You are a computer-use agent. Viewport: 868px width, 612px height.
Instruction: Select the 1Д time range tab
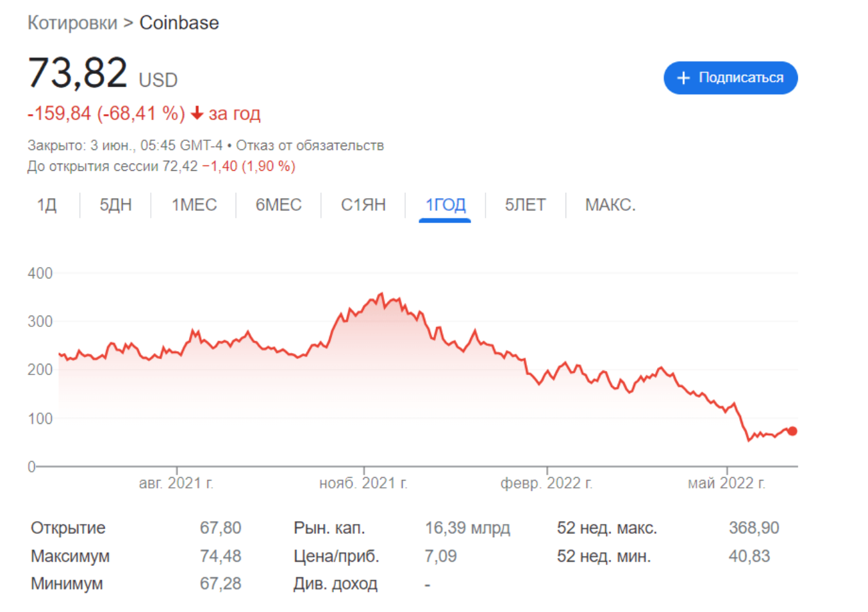pos(45,205)
